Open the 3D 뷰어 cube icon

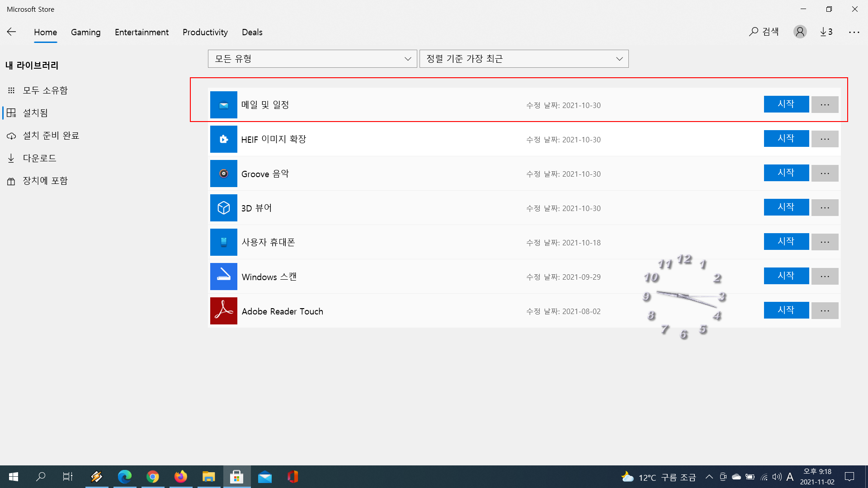tap(223, 208)
